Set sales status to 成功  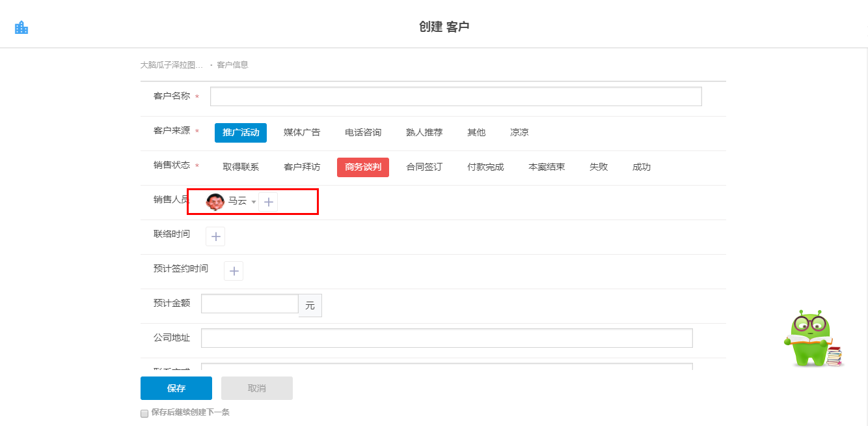(x=642, y=167)
